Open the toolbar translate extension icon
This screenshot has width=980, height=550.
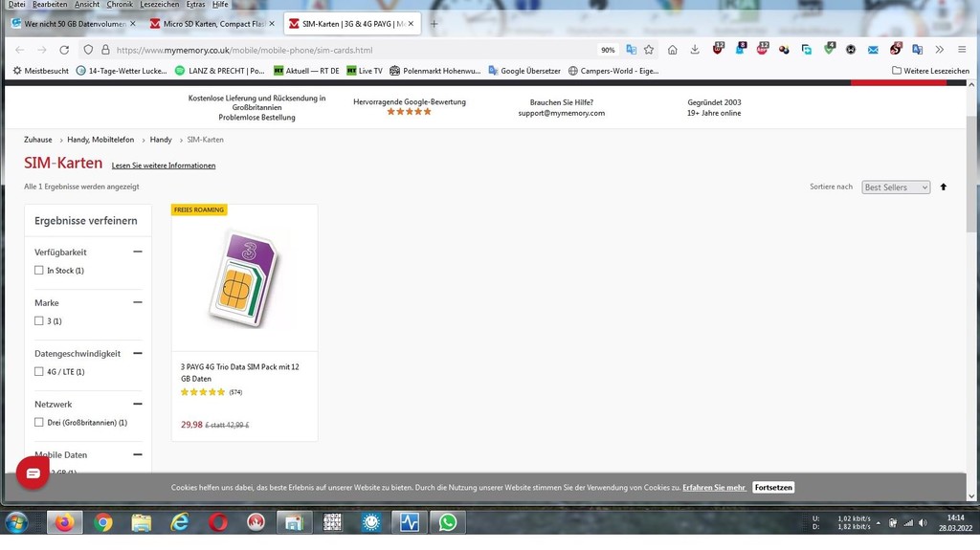(918, 50)
